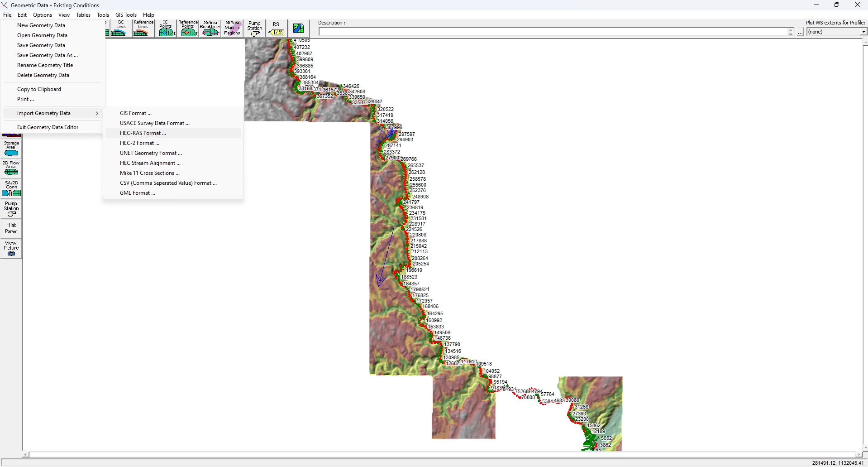Select the 2D Flow Area sidebar tool
The width and height of the screenshot is (868, 467).
tap(11, 168)
